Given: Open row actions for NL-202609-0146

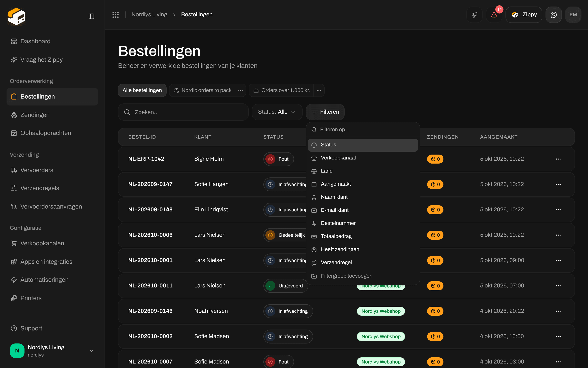Looking at the screenshot, I should tap(558, 311).
